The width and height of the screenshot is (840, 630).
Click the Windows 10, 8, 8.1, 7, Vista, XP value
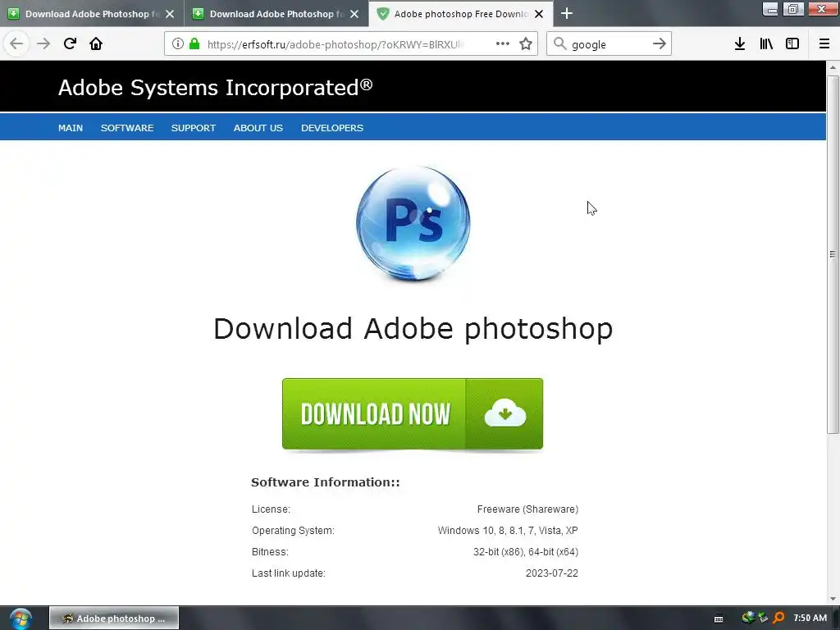[x=508, y=531]
